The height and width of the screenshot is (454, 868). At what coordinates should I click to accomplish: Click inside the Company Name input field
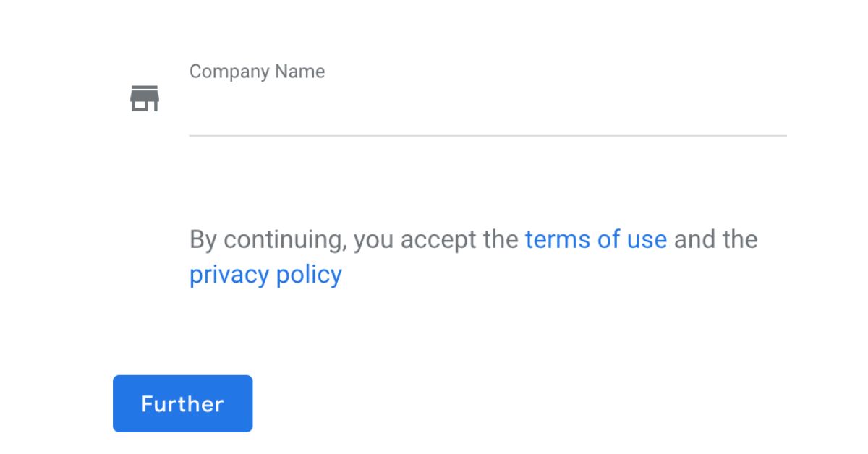(x=487, y=108)
